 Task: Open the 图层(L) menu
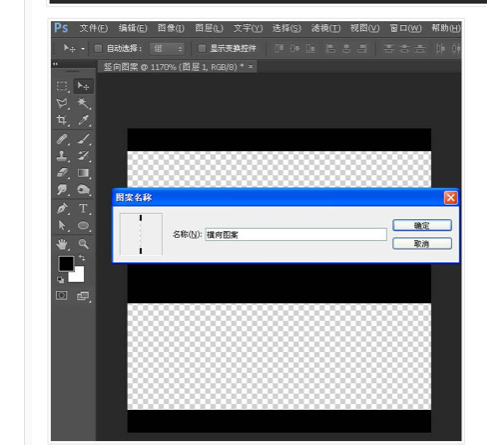209,28
